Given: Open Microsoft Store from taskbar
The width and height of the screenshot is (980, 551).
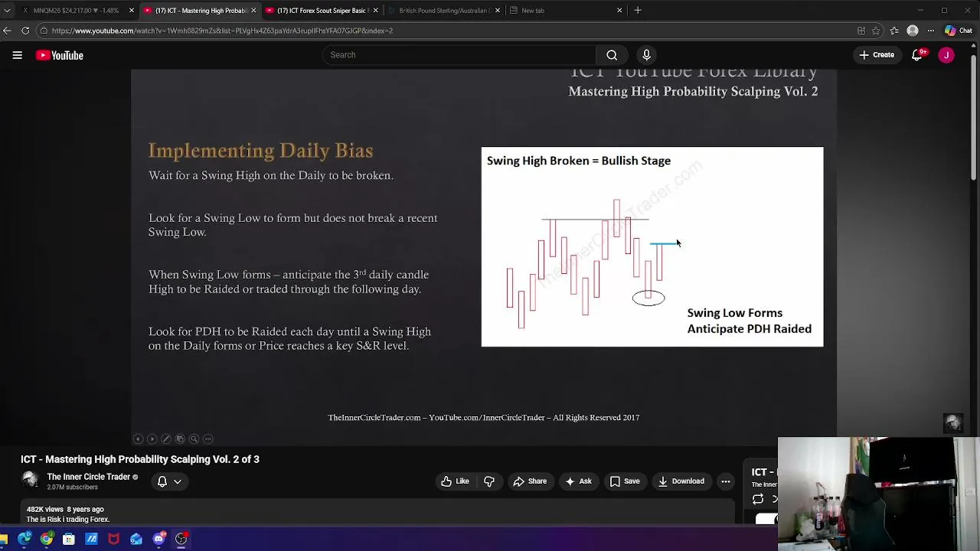Looking at the screenshot, I should pos(69,540).
